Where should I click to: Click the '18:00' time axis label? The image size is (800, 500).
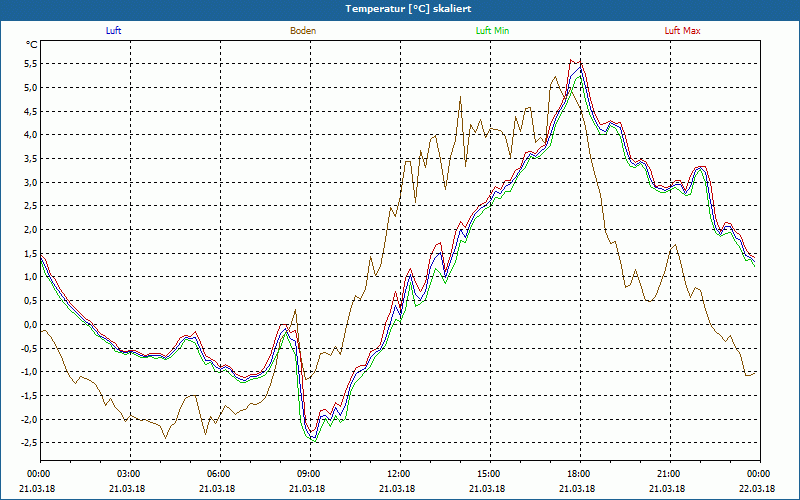tap(580, 474)
